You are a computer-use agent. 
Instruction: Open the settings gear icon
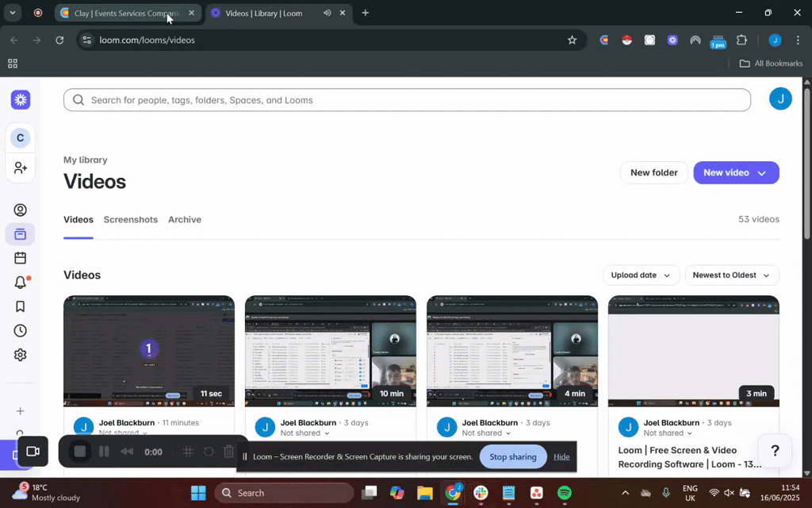pos(20,355)
